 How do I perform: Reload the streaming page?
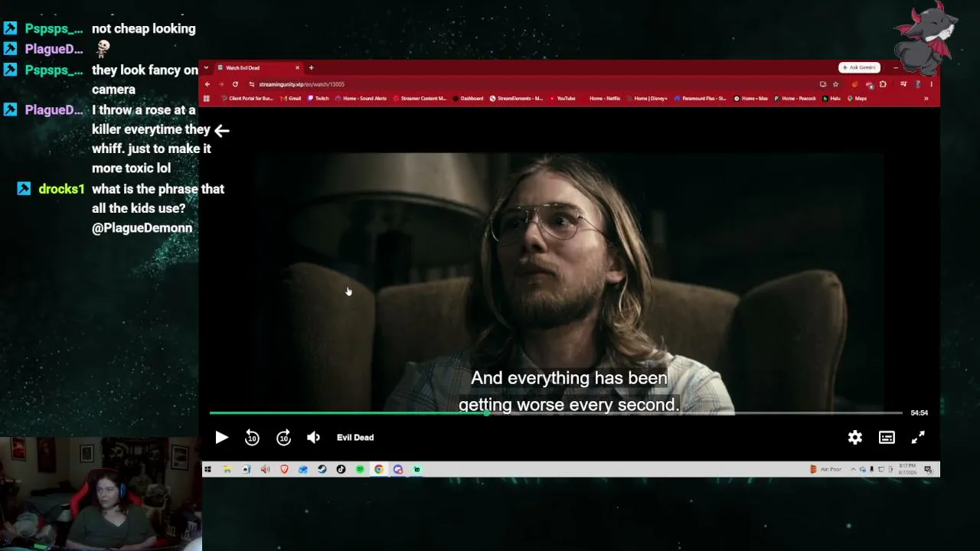point(235,84)
